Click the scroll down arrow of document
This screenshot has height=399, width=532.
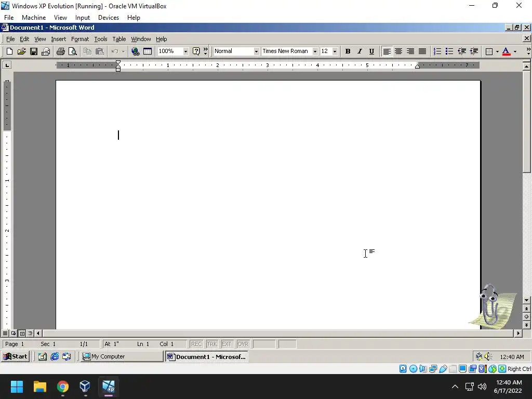(x=526, y=300)
